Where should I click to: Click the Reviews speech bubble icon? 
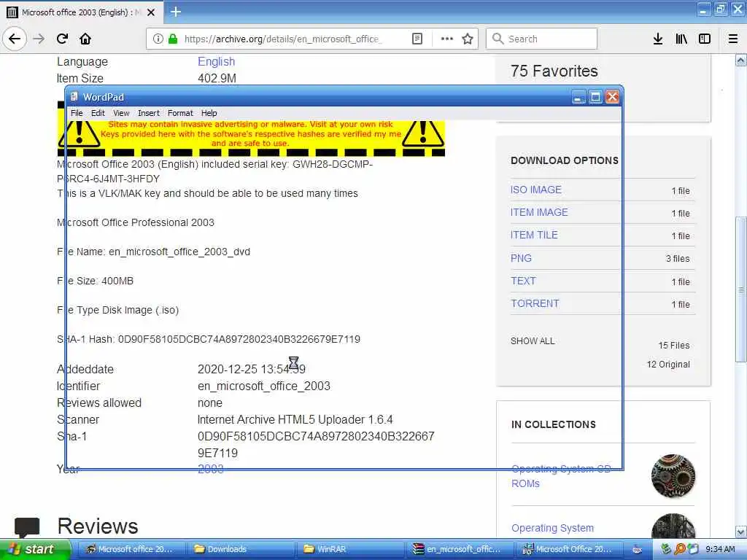click(27, 528)
